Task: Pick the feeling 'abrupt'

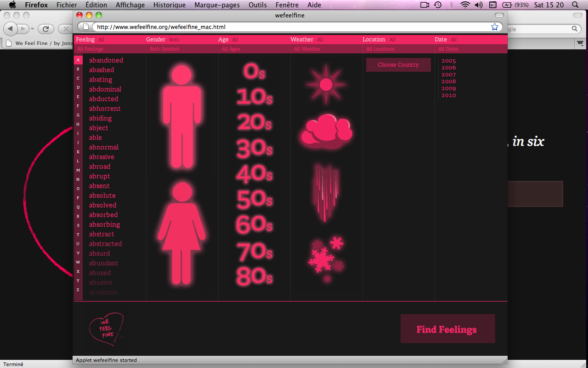Action: tap(100, 176)
